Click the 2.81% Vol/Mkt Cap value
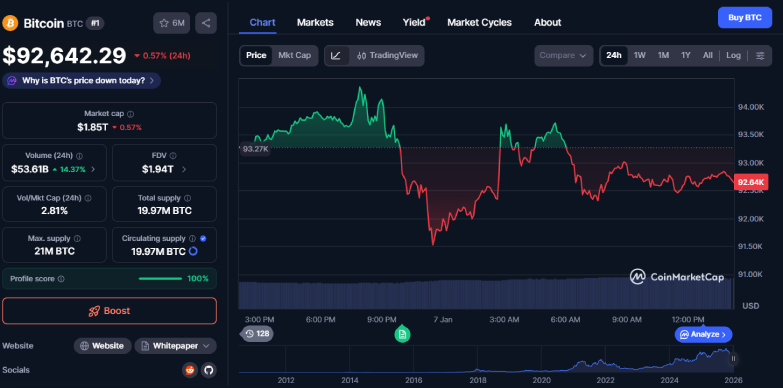The width and height of the screenshot is (783, 388). pyautogui.click(x=54, y=210)
